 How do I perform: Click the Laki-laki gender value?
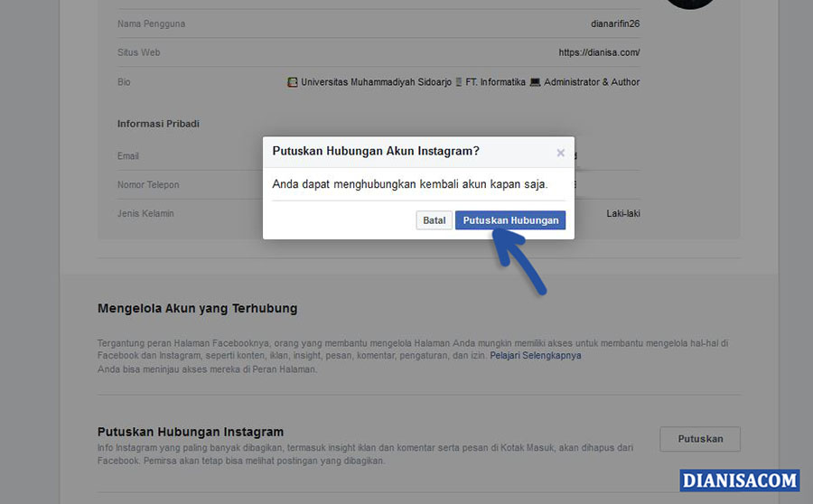(x=623, y=214)
